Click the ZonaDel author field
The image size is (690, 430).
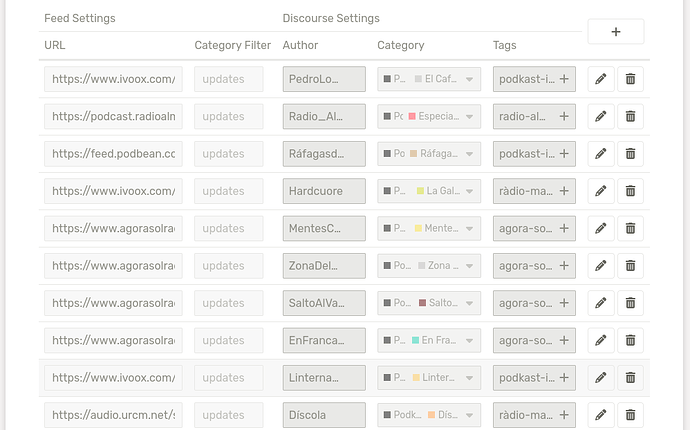(x=324, y=266)
